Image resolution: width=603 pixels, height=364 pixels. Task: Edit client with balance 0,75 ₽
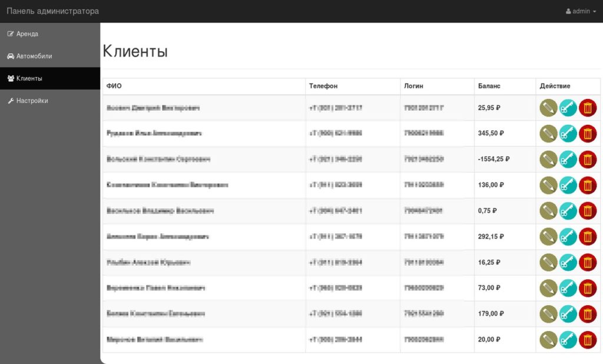tap(548, 211)
